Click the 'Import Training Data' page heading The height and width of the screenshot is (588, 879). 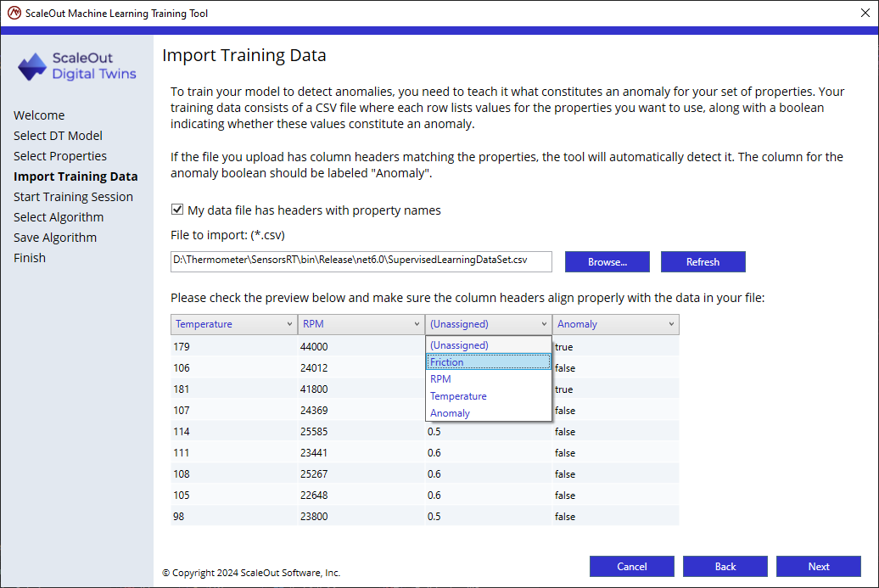[x=244, y=55]
